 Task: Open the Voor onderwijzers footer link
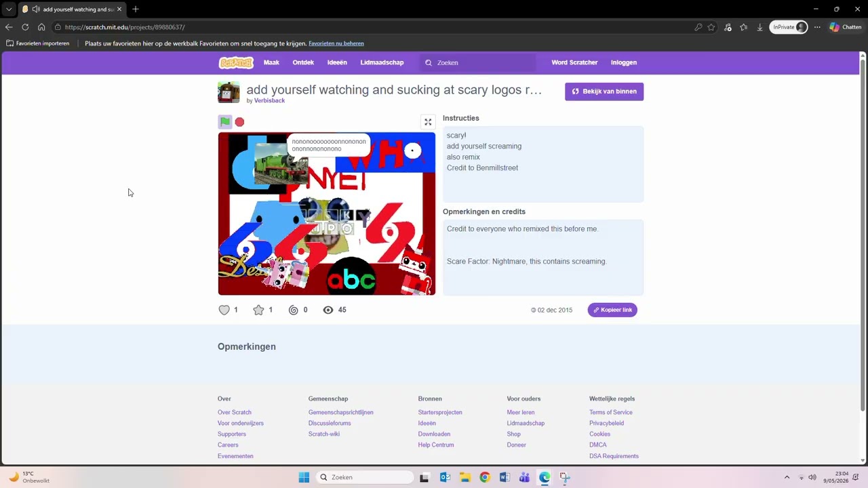(x=241, y=423)
